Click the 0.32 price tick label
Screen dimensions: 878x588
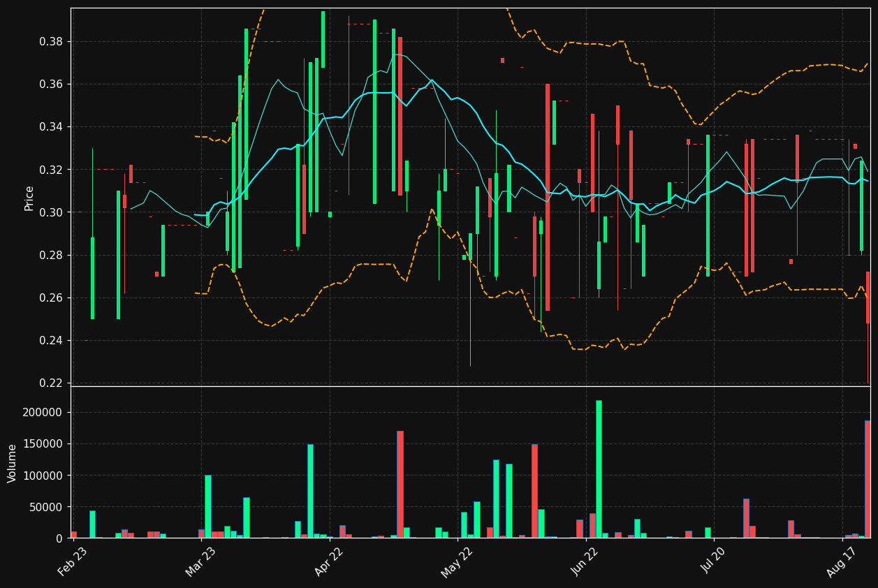point(52,170)
